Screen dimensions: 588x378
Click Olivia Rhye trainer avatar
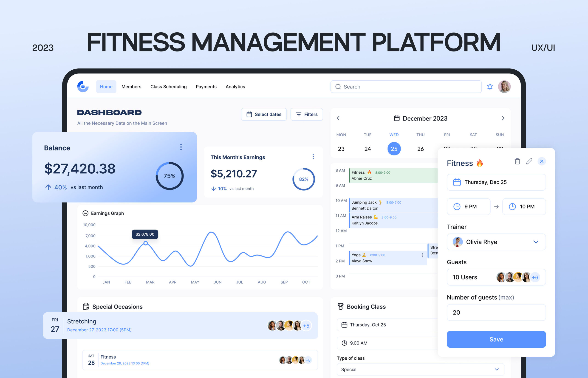pyautogui.click(x=458, y=242)
